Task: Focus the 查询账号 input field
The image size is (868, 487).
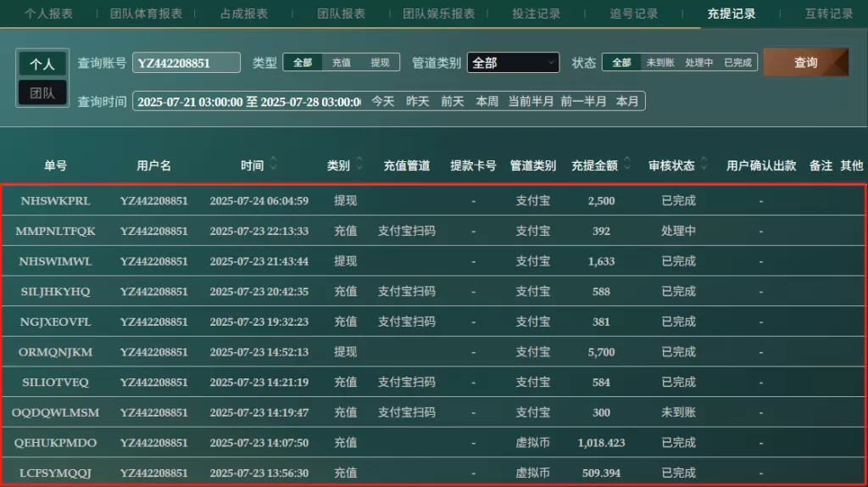Action: [186, 63]
